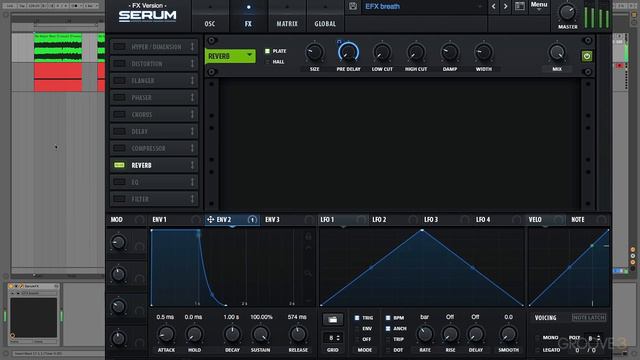Click the save preset floppy disk icon

coord(353,7)
